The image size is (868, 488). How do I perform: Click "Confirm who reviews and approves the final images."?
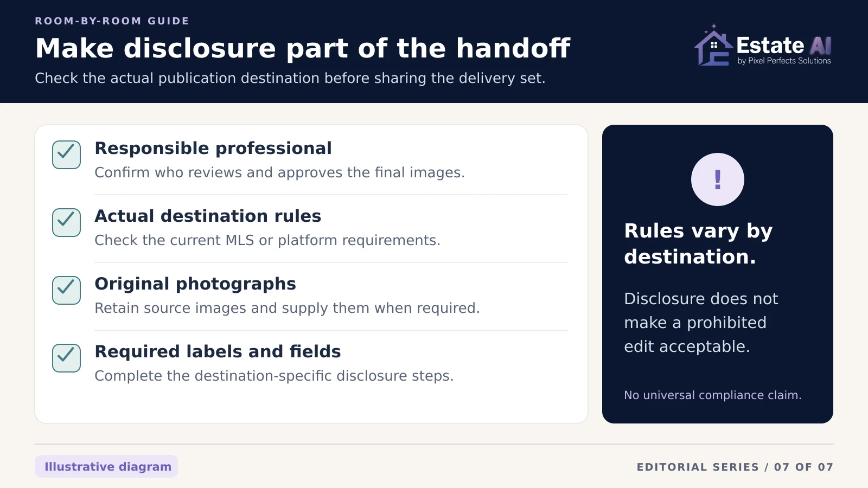(280, 172)
